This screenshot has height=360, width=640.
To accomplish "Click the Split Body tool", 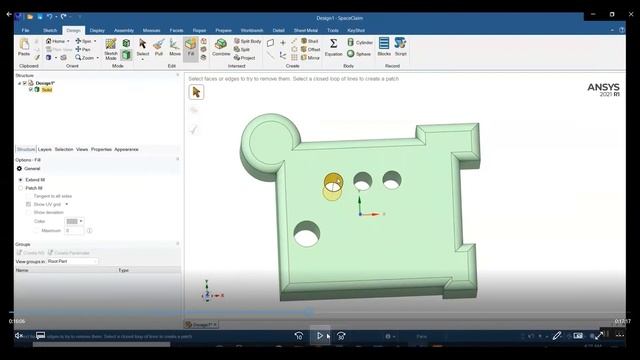I will pyautogui.click(x=247, y=41).
